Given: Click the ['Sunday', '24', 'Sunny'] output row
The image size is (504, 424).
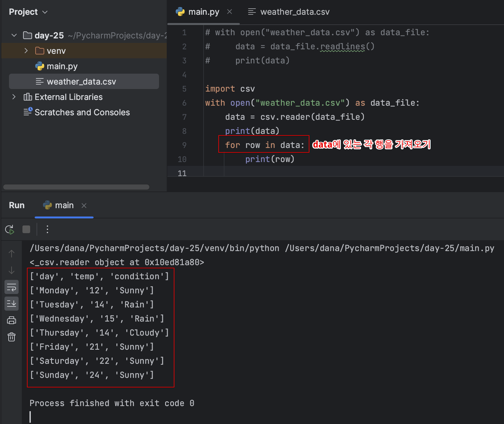Looking at the screenshot, I should tap(92, 375).
